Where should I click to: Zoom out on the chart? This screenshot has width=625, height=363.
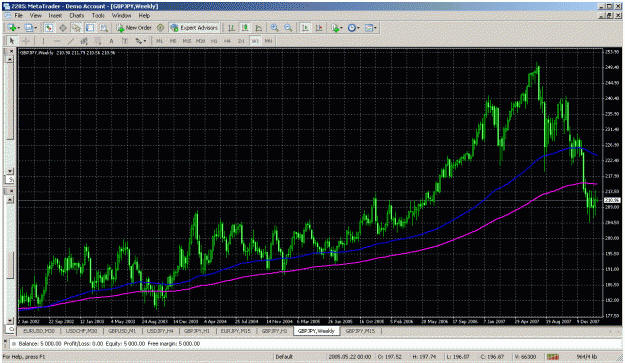(x=288, y=28)
